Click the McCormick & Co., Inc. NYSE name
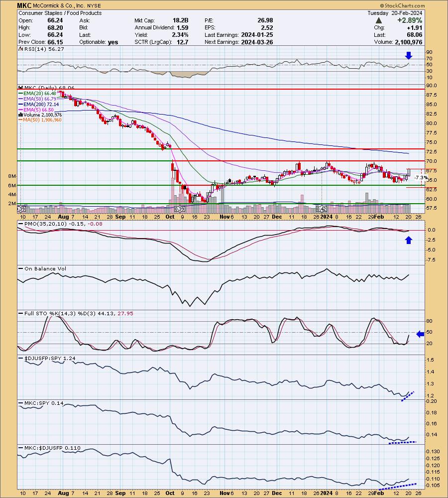 pos(67,5)
